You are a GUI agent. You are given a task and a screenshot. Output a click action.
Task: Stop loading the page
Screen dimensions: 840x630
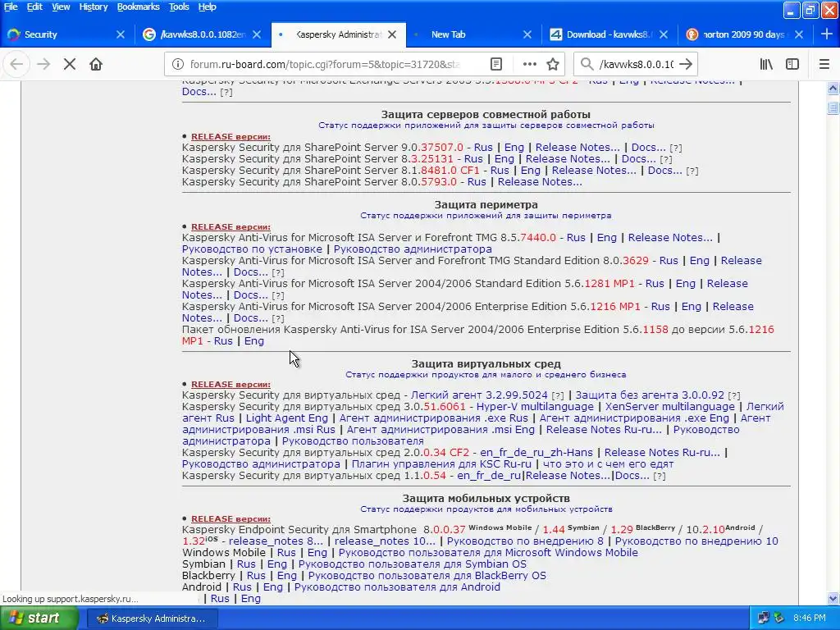[x=69, y=64]
